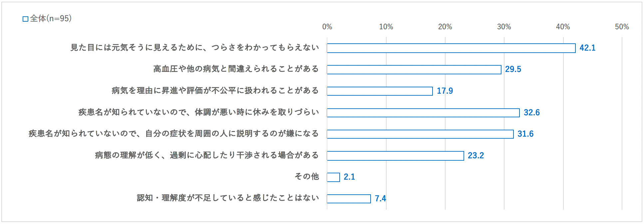Image resolution: width=644 pixels, height=224 pixels.
Task: Select the bar valued 31.6
Action: 420,134
